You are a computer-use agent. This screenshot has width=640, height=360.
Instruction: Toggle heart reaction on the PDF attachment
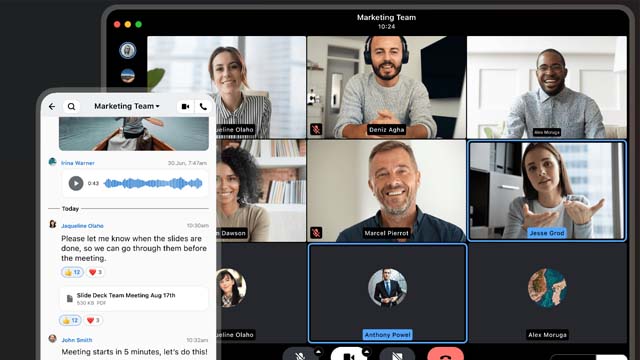click(x=93, y=320)
